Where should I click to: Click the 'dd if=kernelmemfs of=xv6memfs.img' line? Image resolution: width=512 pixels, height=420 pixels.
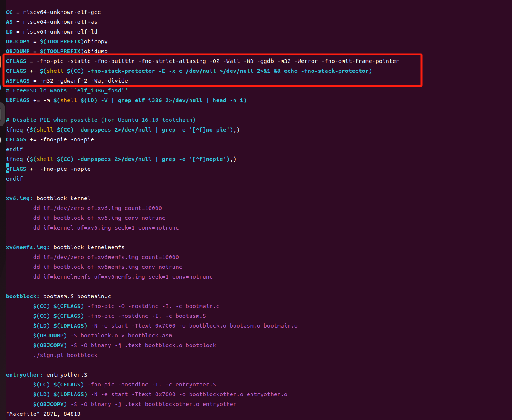coord(123,277)
